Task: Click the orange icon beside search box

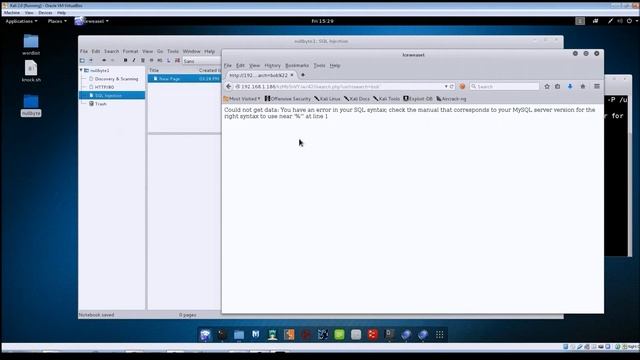Action: click(x=462, y=87)
